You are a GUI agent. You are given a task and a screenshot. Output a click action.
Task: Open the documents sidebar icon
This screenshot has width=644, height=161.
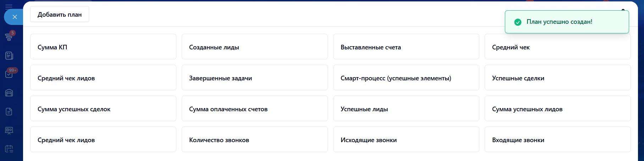click(9, 112)
